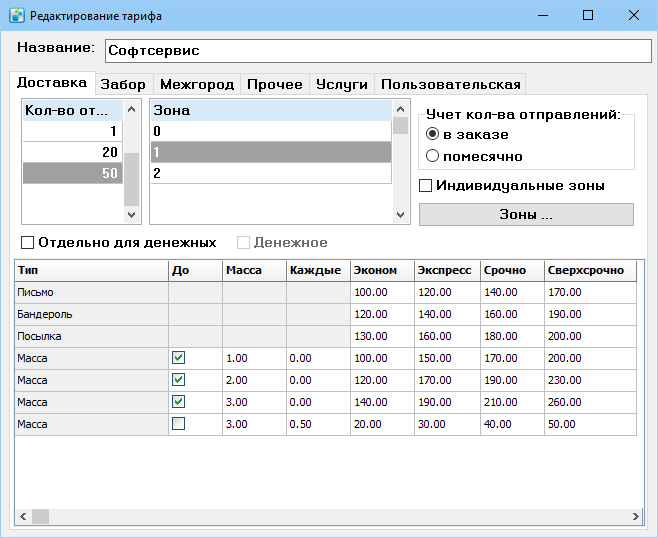
Task: Click Письмо Эконом cell 100.00
Action: [x=382, y=292]
